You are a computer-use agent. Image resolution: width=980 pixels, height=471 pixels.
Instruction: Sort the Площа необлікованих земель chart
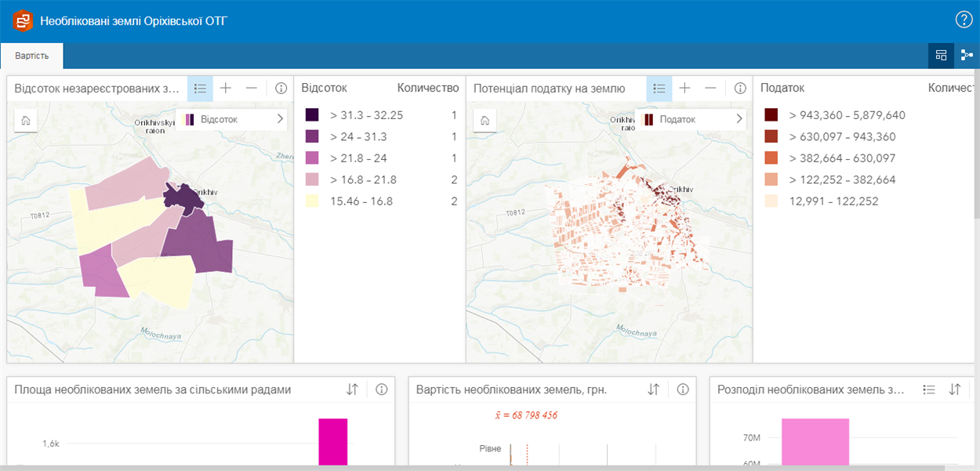tap(353, 389)
